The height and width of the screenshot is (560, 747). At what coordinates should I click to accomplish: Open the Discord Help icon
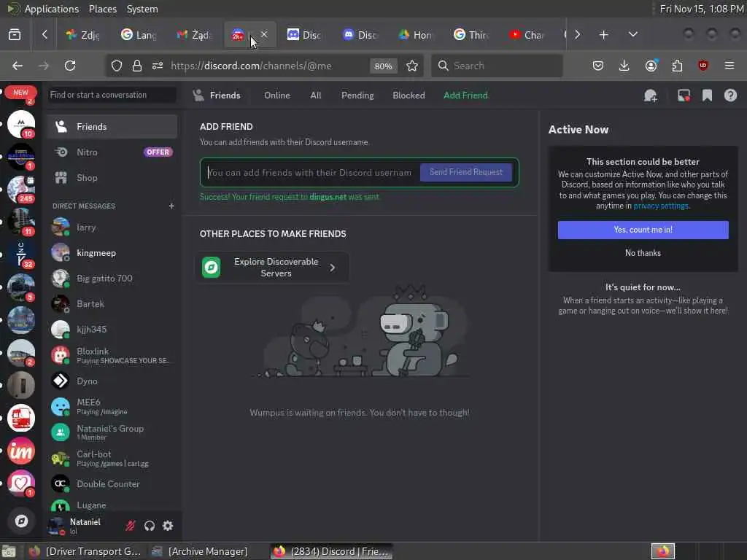730,96
